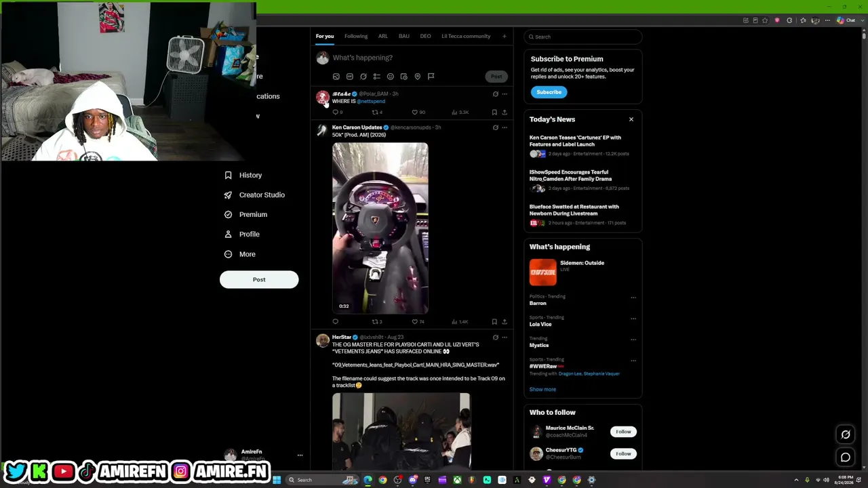The width and height of the screenshot is (868, 488).
Task: Open Ken Carson Teases 'Cartunez' news story
Action: point(575,141)
